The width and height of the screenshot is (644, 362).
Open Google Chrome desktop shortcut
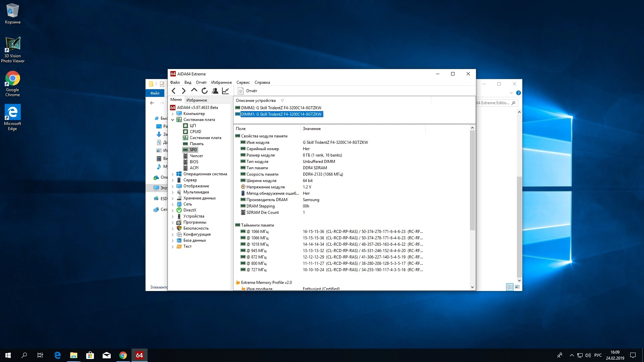pos(13,84)
